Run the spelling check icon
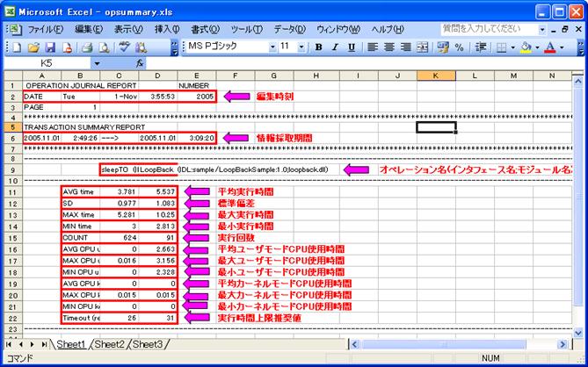The image size is (588, 367). click(124, 47)
